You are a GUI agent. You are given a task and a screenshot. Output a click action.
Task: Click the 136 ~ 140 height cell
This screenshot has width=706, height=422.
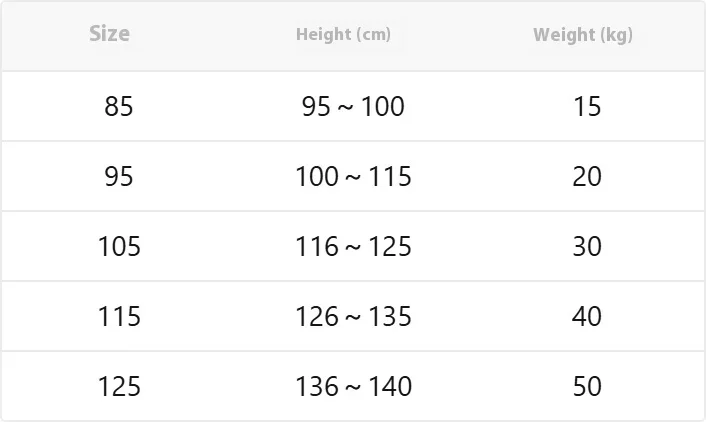click(x=353, y=386)
